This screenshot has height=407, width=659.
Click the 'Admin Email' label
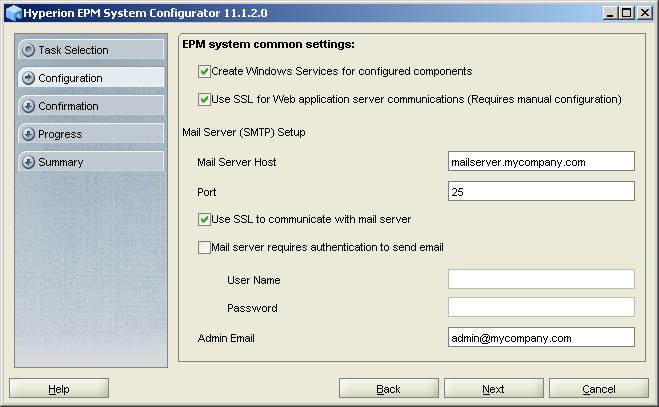point(226,338)
